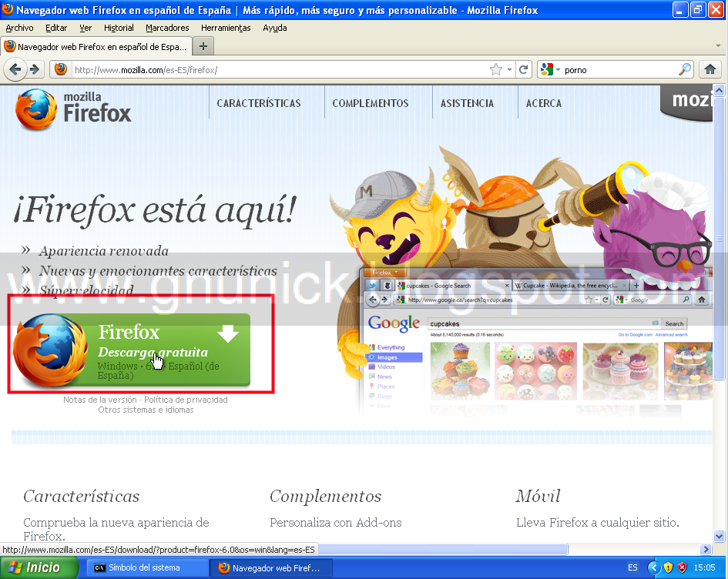Click the Firefox site identity icon in address bar
Image resolution: width=728 pixels, height=579 pixels.
click(60, 69)
